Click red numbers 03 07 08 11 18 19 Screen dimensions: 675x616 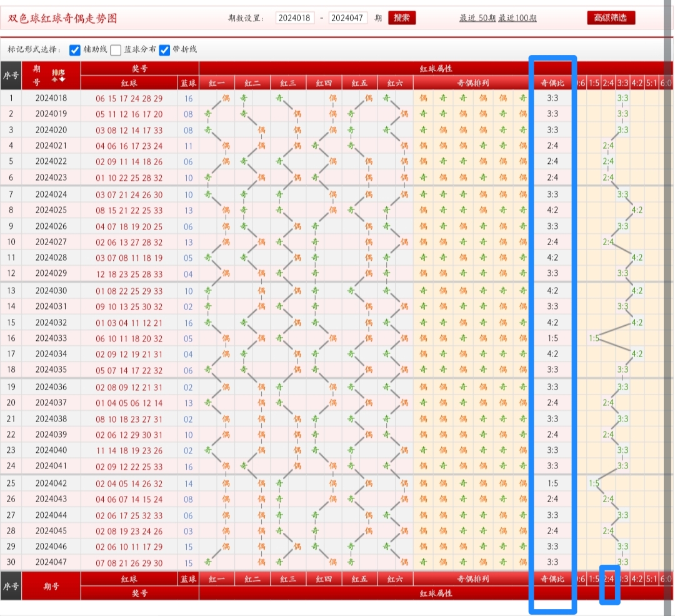click(x=129, y=258)
